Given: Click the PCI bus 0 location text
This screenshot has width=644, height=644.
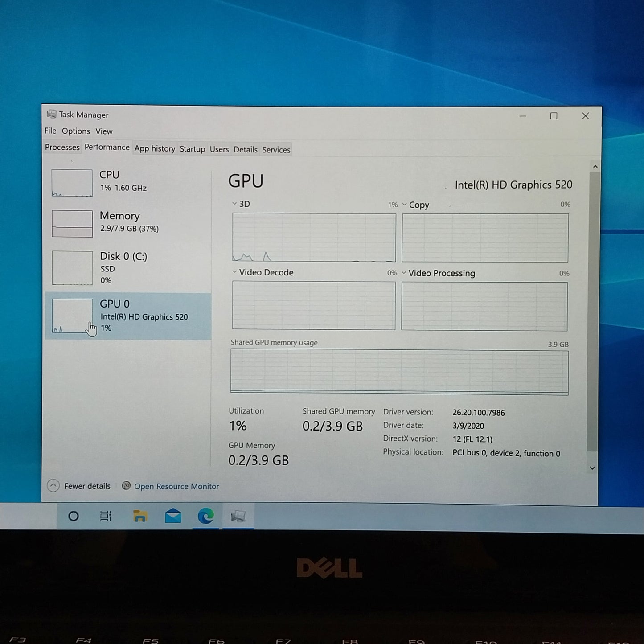Looking at the screenshot, I should click(x=506, y=453).
